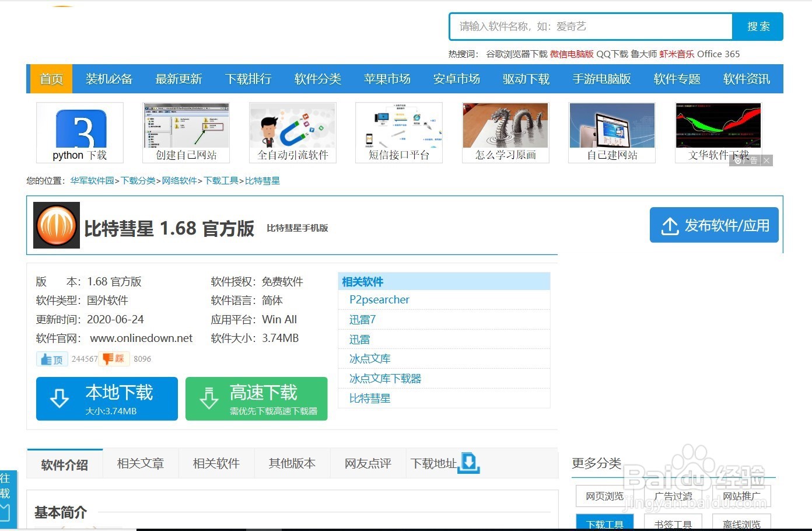
Task: Click the download arrow icon beside 下载地址
Action: (x=469, y=463)
